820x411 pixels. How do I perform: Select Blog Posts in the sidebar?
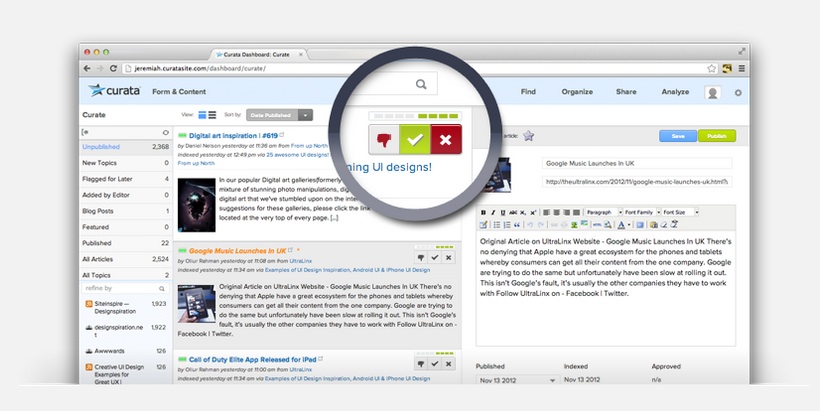tap(126, 211)
